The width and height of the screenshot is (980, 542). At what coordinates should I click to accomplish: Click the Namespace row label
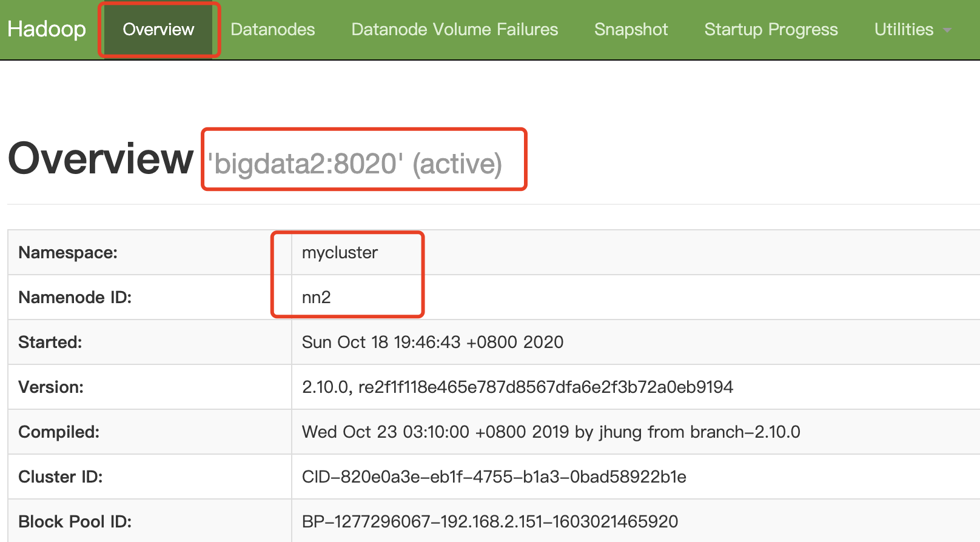tap(68, 252)
